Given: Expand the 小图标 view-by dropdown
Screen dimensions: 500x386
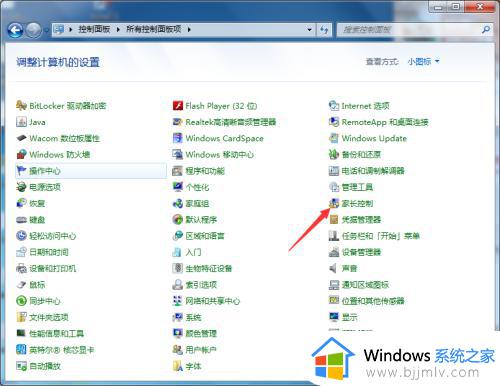Looking at the screenshot, I should click(423, 61).
